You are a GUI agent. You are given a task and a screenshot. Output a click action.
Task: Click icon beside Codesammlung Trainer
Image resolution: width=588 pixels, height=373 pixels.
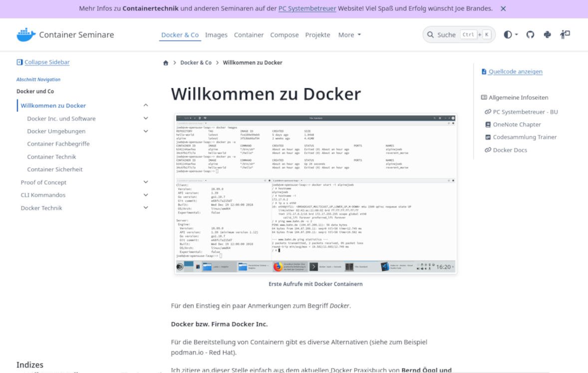tap(488, 137)
